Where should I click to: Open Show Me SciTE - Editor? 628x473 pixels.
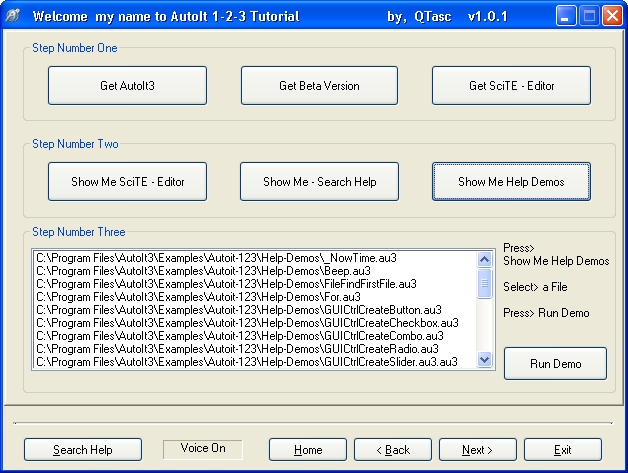(x=127, y=181)
